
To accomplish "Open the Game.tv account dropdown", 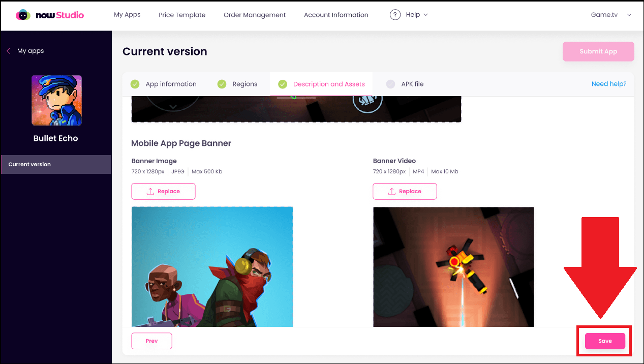I will (611, 15).
